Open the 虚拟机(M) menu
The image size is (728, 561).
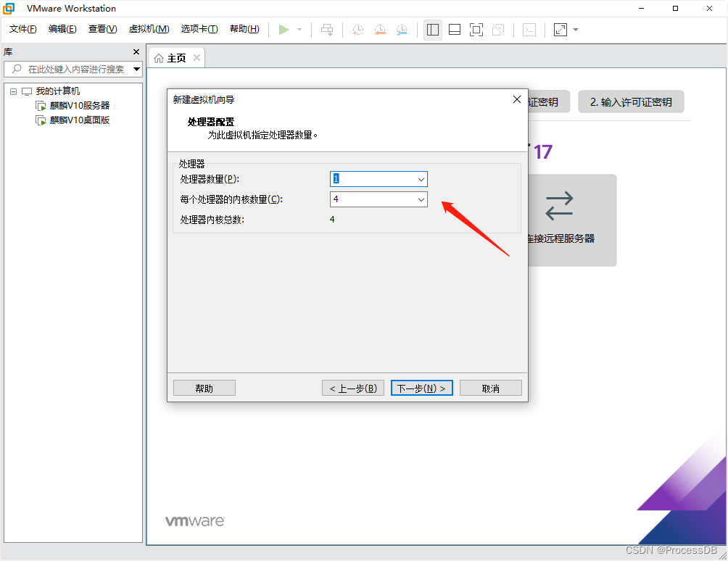click(x=149, y=29)
